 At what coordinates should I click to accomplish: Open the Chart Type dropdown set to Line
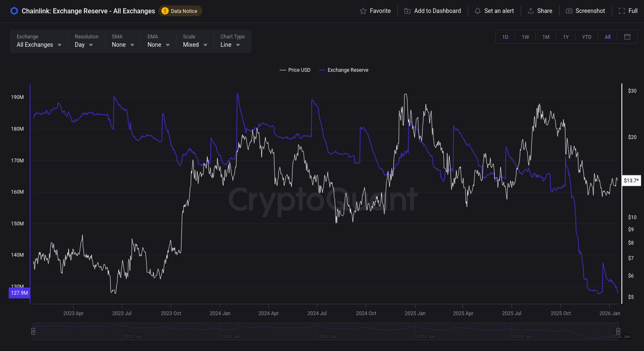pos(232,41)
